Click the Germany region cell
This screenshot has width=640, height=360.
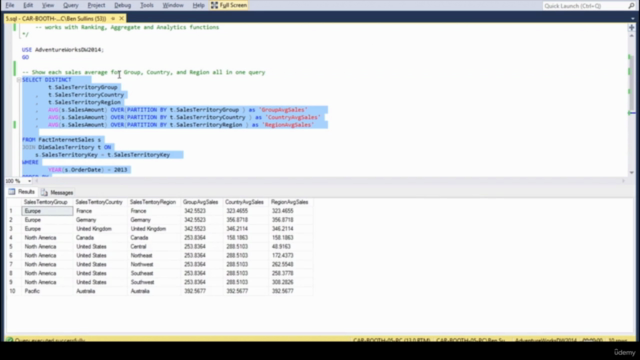[x=154, y=220]
